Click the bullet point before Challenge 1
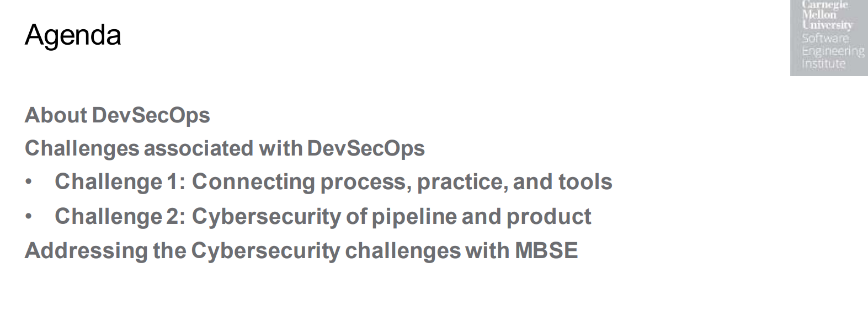The image size is (868, 332). coord(29,183)
